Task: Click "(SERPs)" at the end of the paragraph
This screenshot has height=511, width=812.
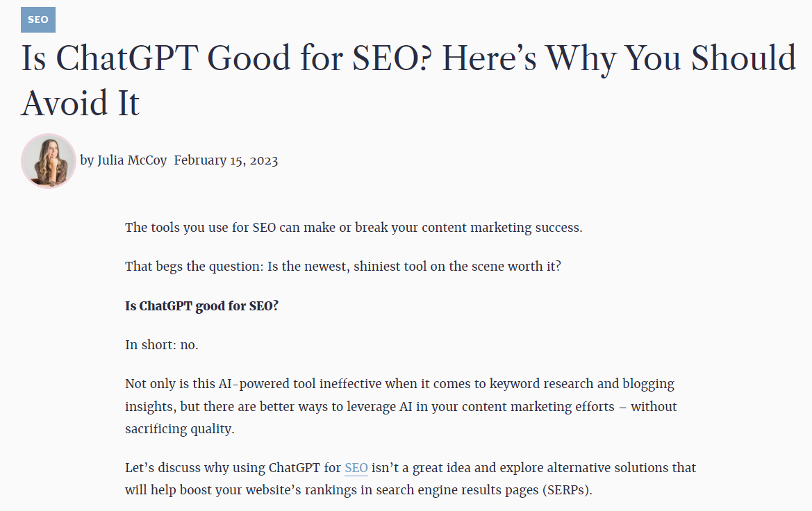Action: 567,489
